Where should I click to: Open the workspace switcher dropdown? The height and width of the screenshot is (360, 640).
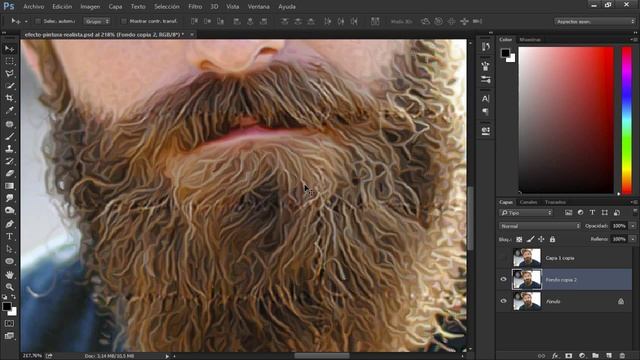coord(594,21)
